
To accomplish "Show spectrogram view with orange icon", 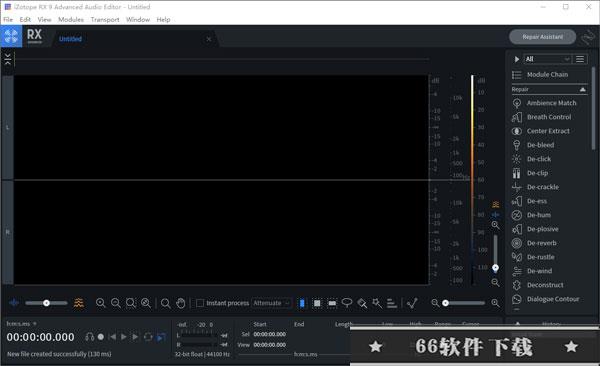I will click(x=78, y=303).
